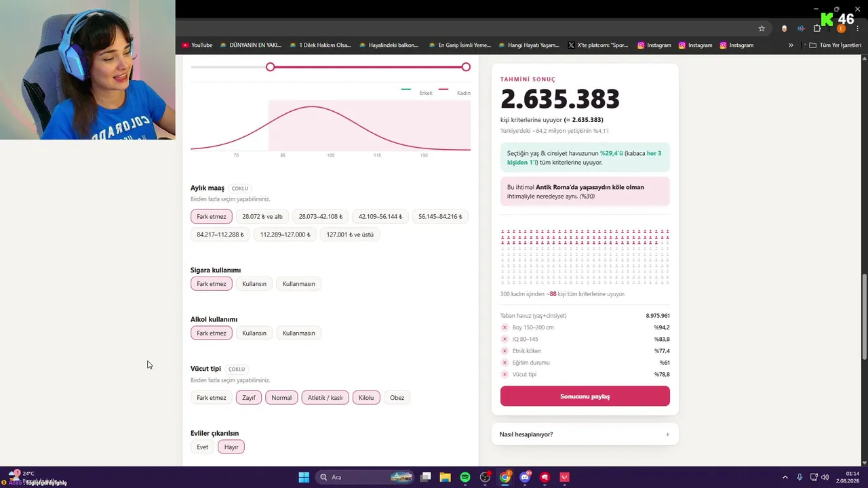Click the microphone icon in system tray
The height and width of the screenshot is (488, 868).
click(x=800, y=477)
